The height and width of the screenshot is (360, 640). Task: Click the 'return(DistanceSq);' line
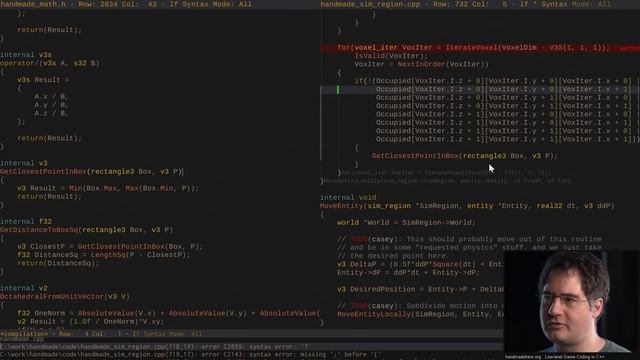[x=58, y=263]
